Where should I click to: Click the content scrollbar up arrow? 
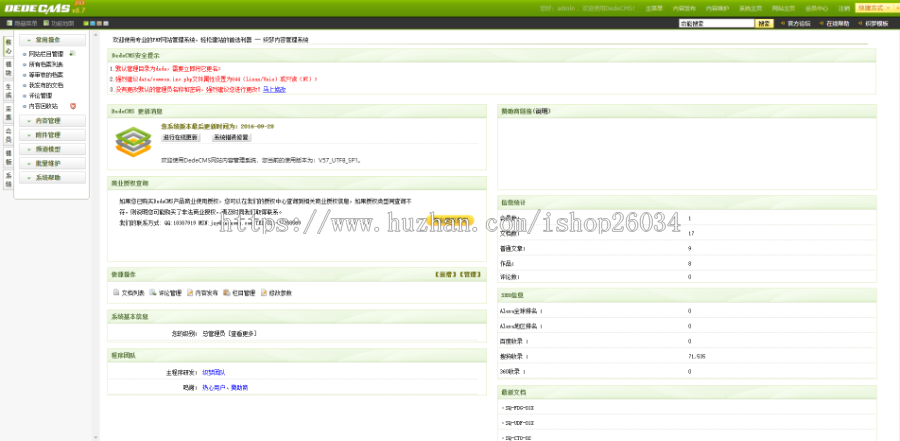(95, 35)
